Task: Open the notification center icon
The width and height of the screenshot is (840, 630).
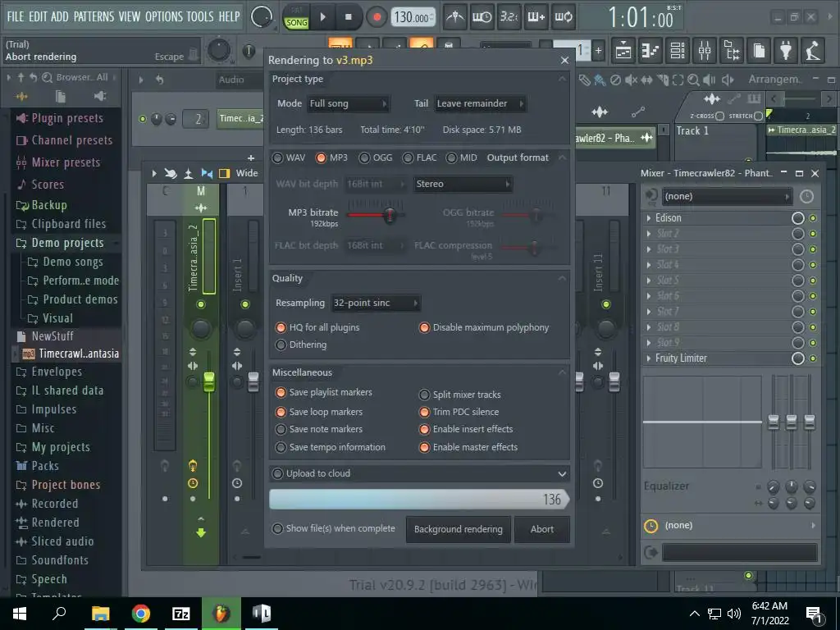Action: [x=814, y=614]
